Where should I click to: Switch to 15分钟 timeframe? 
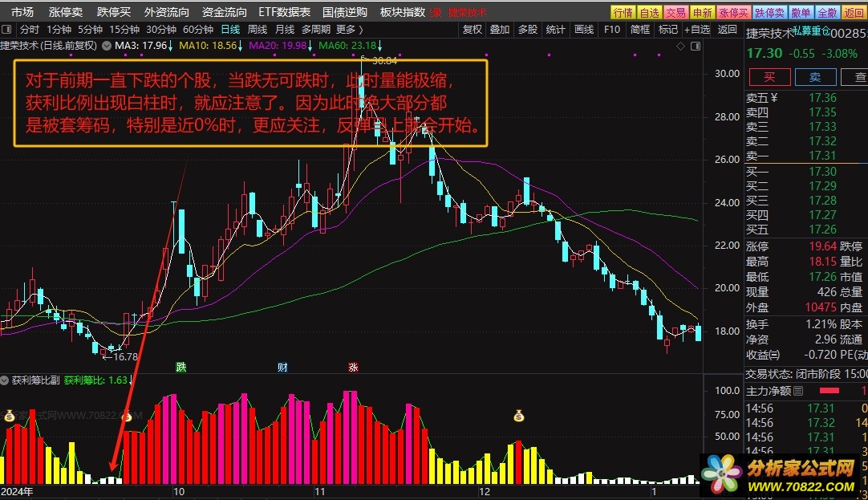(x=124, y=30)
